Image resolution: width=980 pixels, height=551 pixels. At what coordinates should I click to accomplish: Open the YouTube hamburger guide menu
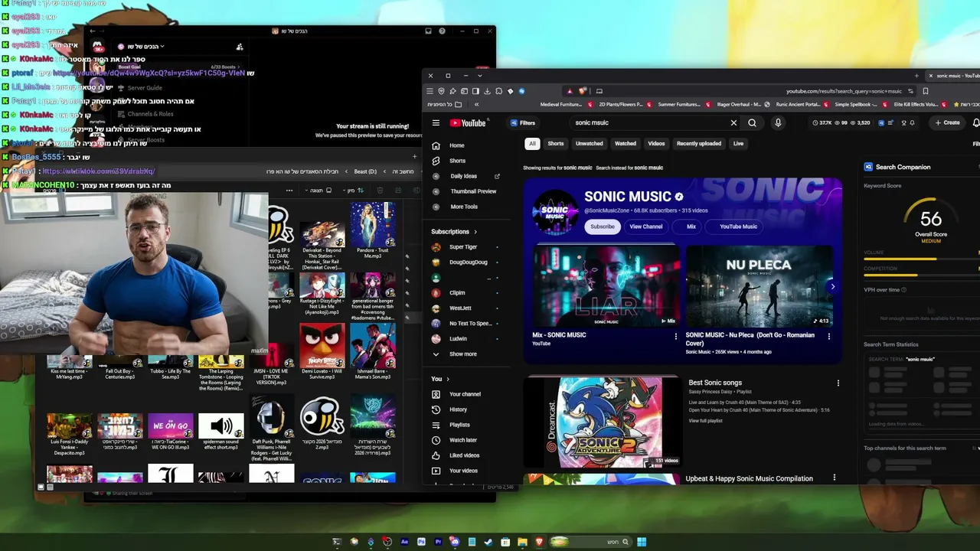pos(436,122)
